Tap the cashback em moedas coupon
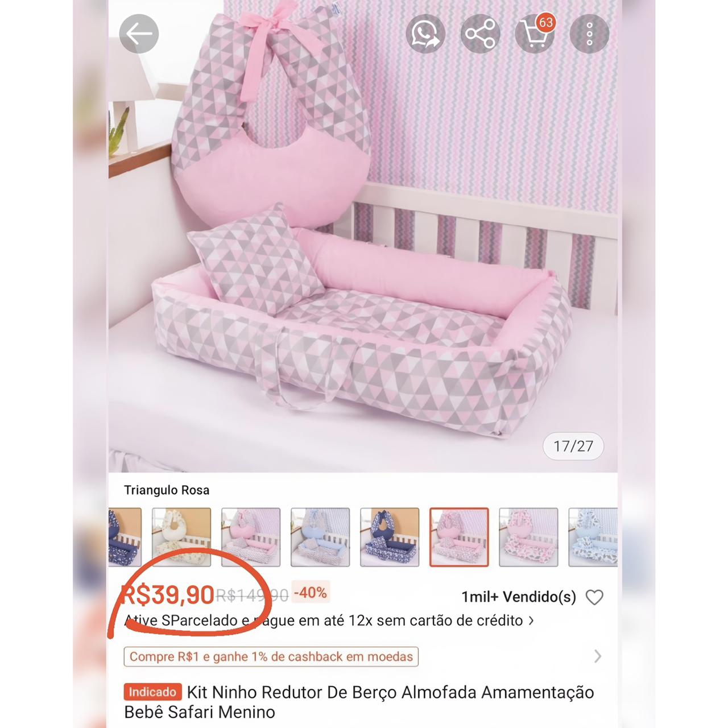The height and width of the screenshot is (728, 728). 271,656
